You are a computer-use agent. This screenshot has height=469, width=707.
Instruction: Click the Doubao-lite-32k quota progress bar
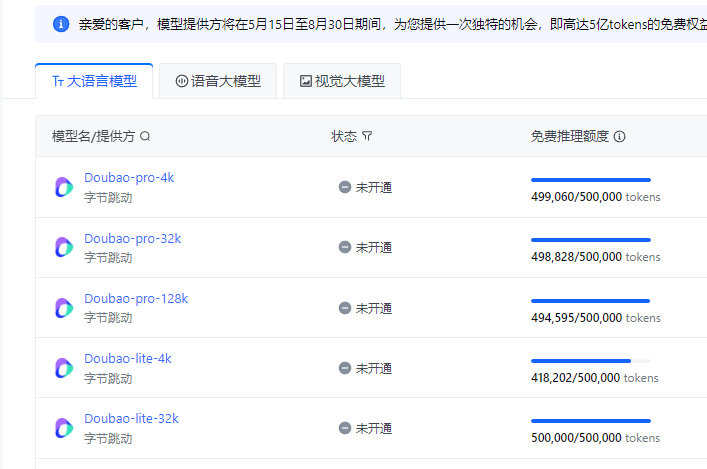coord(591,421)
